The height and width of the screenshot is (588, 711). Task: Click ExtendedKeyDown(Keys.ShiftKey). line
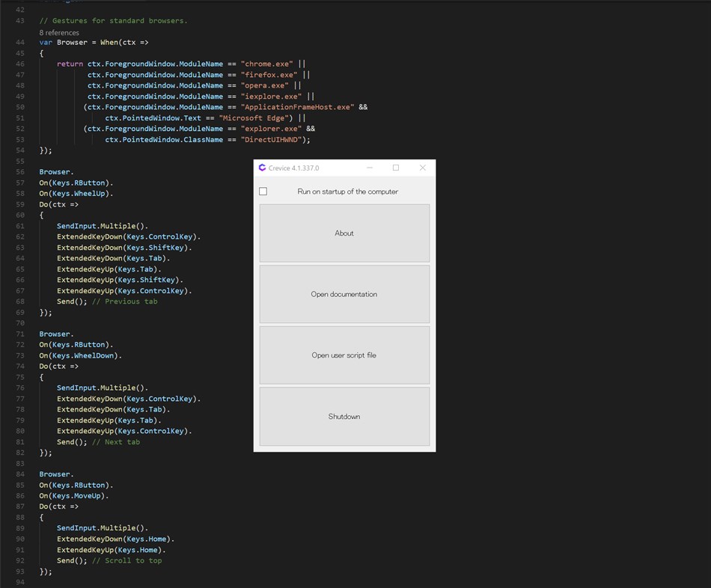pos(125,248)
